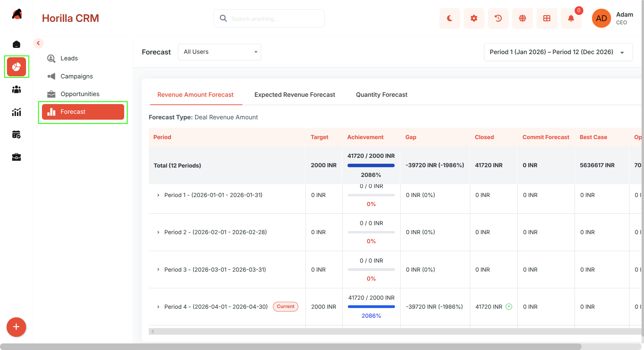Image resolution: width=644 pixels, height=350 pixels.
Task: Expand the Period 4 row
Action: (x=158, y=307)
